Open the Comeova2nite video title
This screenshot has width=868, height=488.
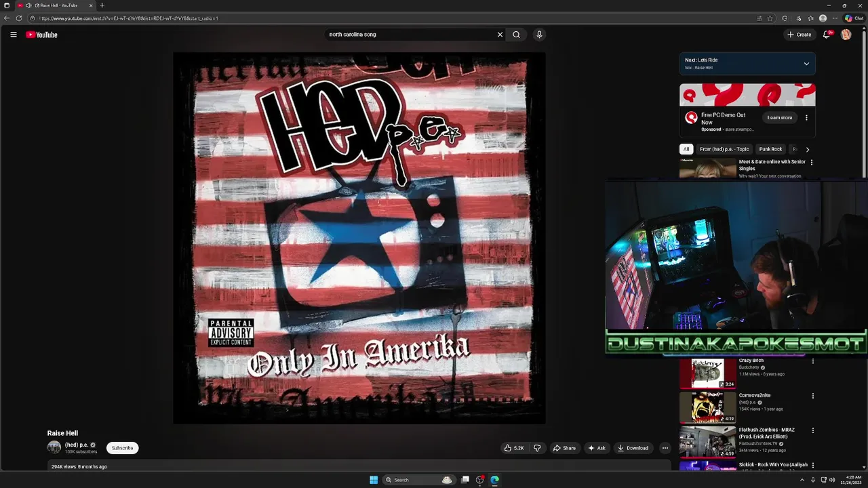click(755, 395)
